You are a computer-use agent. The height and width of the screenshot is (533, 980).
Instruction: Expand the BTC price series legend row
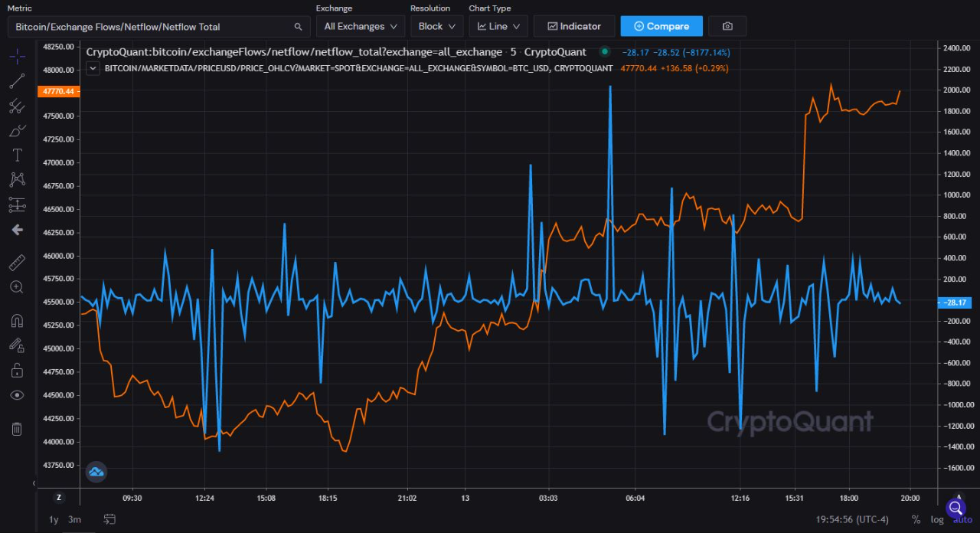tap(92, 67)
